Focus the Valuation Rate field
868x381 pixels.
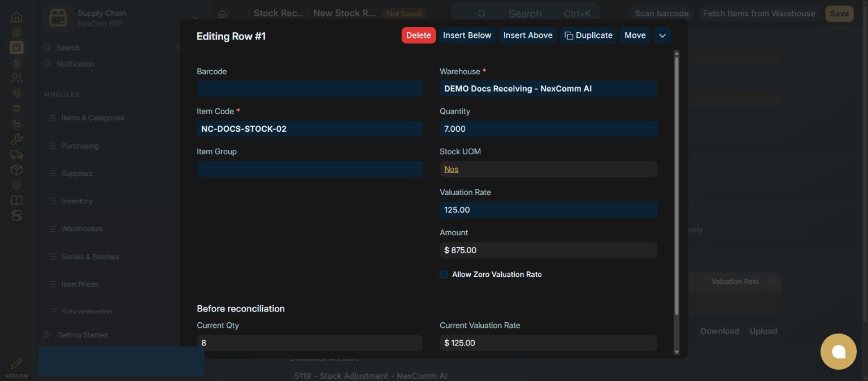click(548, 210)
